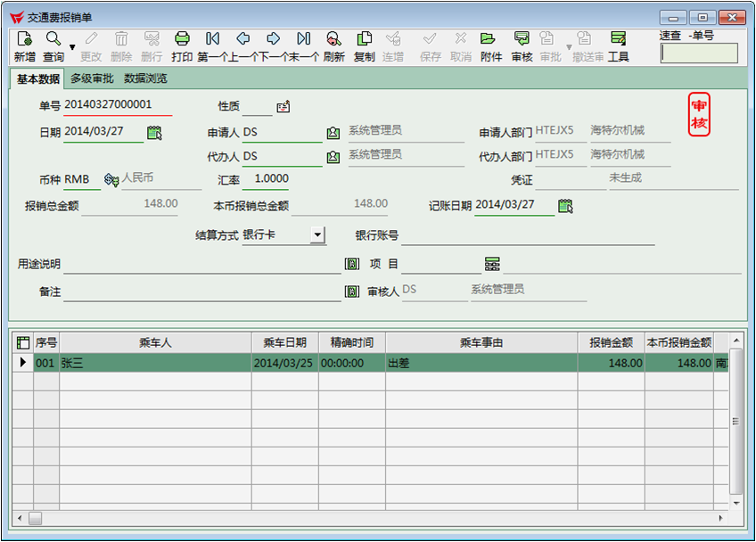
Task: Switch to the 数据浏览 tab
Action: 145,78
